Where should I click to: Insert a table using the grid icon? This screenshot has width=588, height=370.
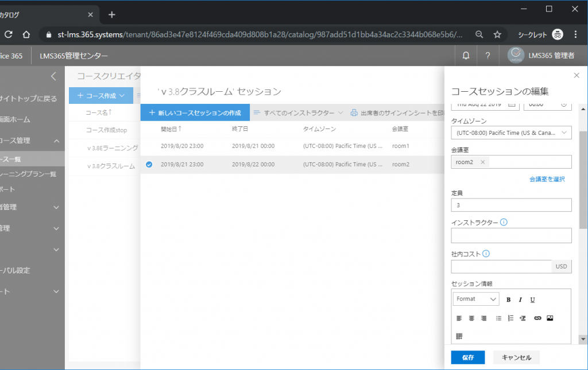(x=459, y=336)
